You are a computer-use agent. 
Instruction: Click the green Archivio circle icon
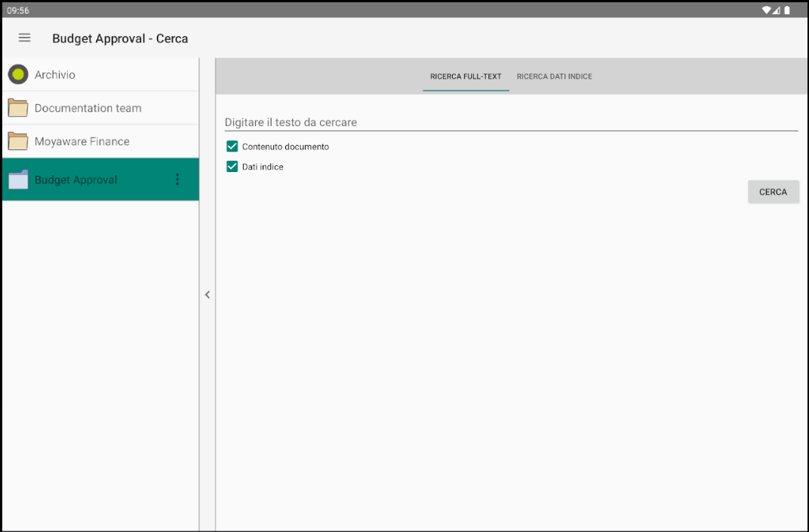[x=18, y=75]
